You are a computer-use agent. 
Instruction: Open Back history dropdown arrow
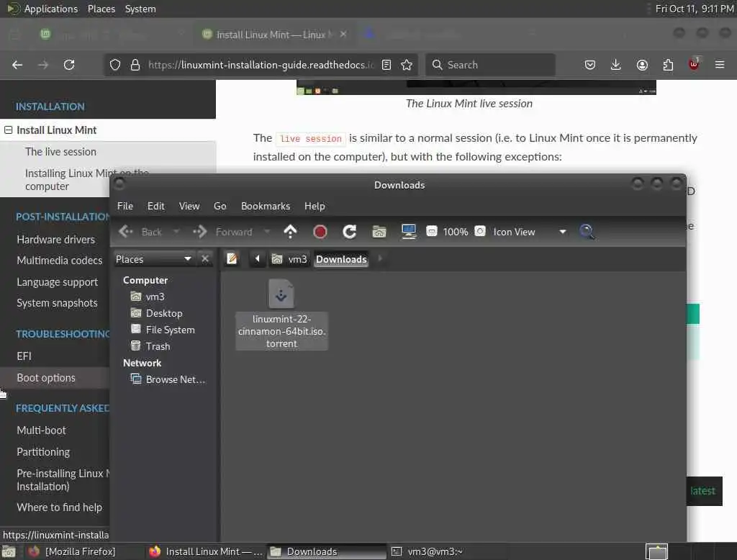click(176, 231)
